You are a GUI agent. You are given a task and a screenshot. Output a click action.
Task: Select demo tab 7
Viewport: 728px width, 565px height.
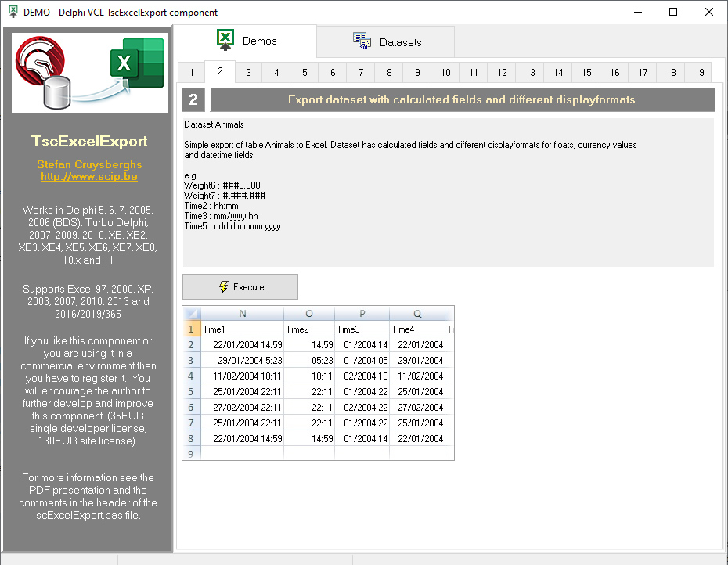point(361,73)
